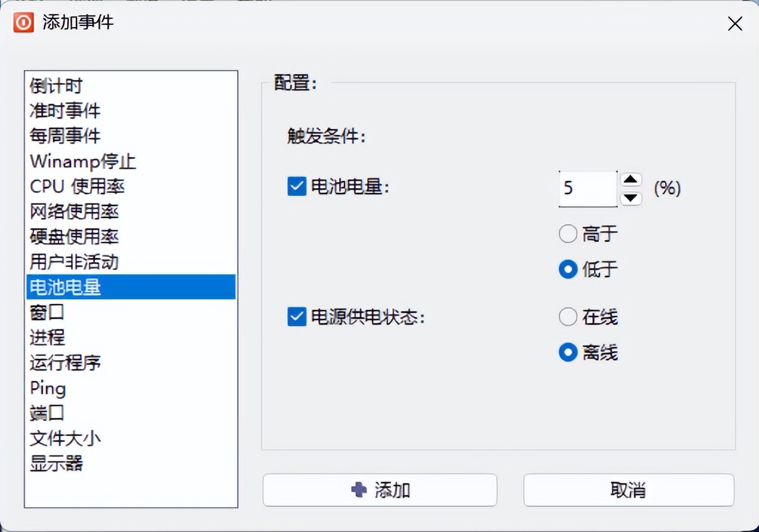Select the 低于 radio button
The image size is (759, 532).
(x=568, y=270)
